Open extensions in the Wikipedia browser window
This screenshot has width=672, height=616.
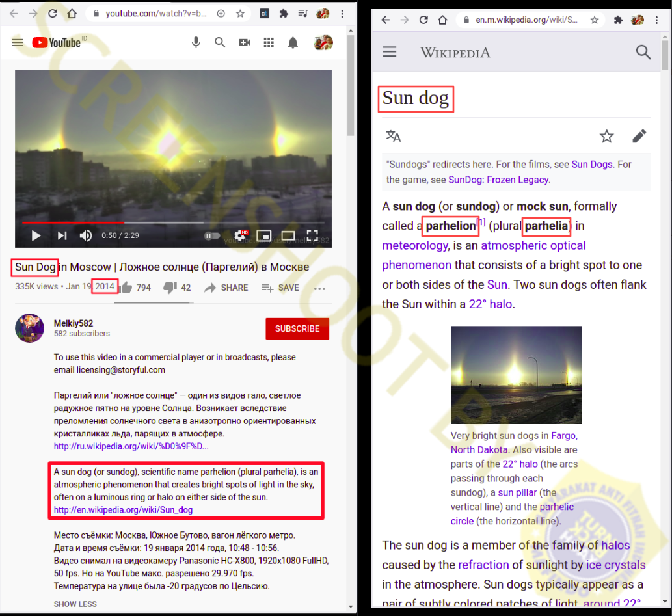click(x=618, y=20)
